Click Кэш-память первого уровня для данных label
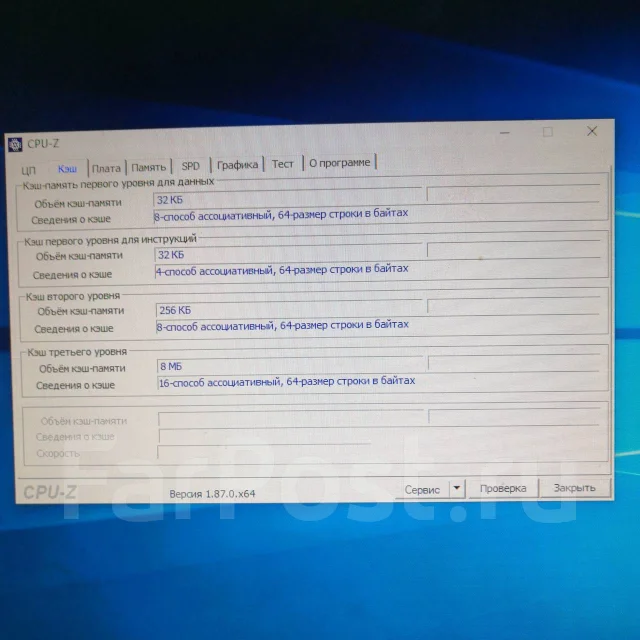This screenshot has width=640, height=640. [x=118, y=184]
